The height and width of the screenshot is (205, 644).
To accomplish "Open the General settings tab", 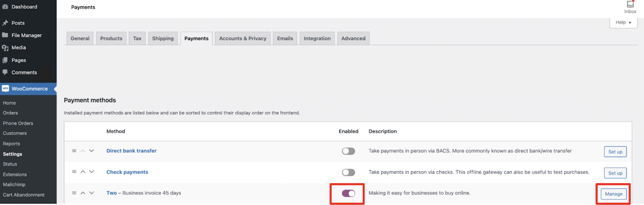I will (80, 38).
